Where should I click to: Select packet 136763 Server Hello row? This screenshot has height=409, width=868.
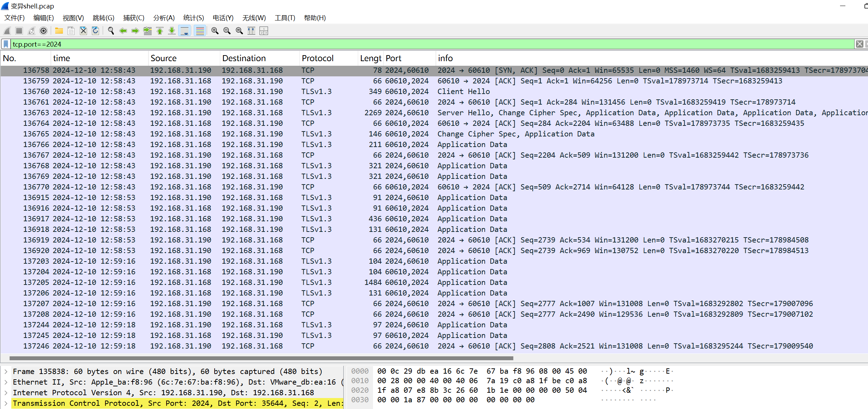coord(434,113)
